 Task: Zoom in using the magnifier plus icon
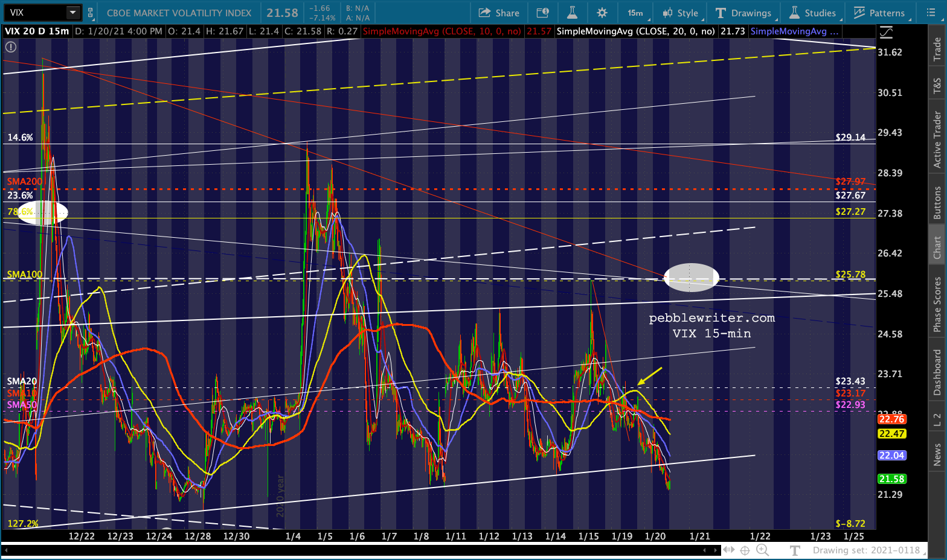(x=762, y=550)
